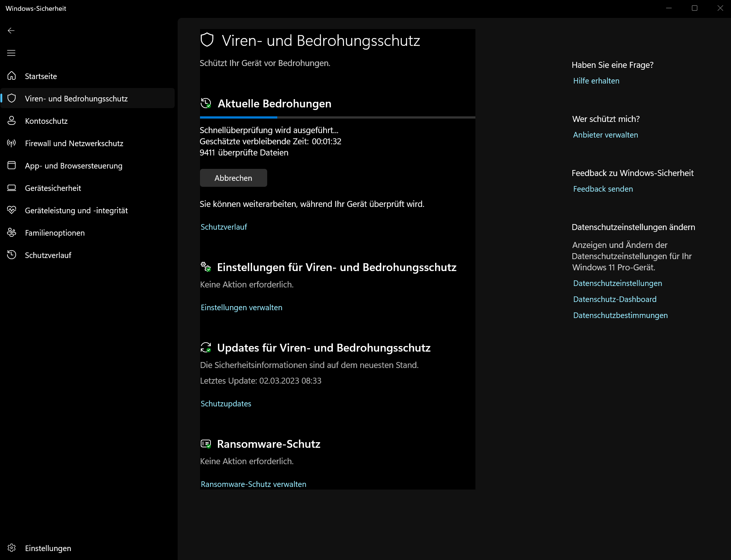Screen dimensions: 731x560
Task: Toggle the hamburger navigation menu
Action: tap(11, 53)
